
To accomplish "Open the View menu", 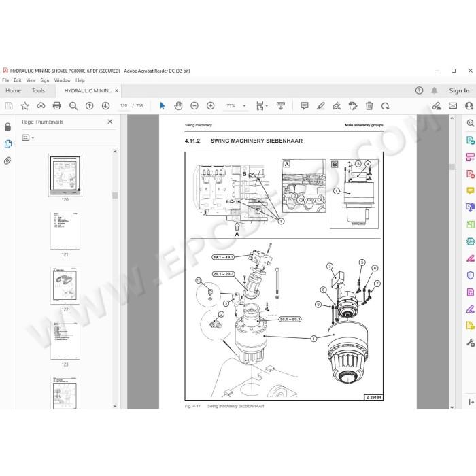I will 31,80.
